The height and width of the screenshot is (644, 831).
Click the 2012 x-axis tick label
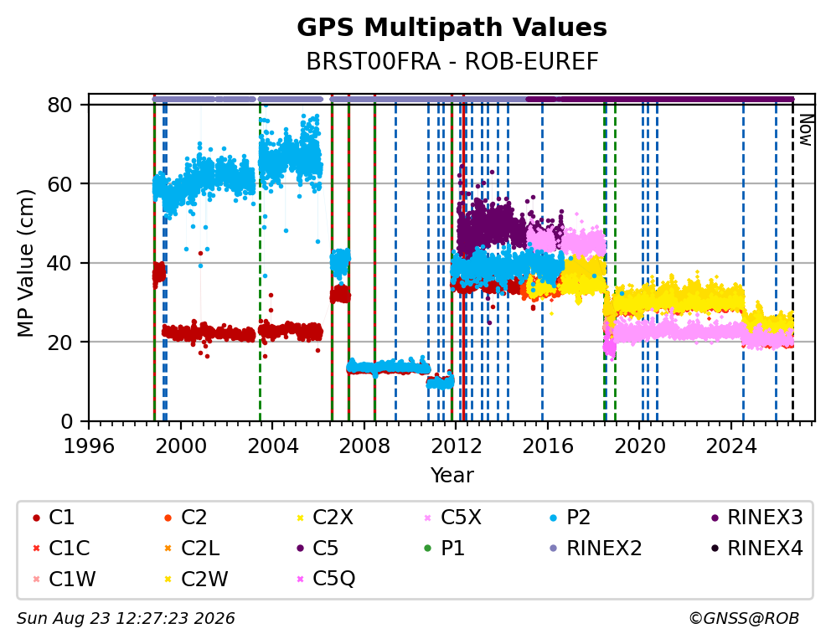click(x=456, y=446)
